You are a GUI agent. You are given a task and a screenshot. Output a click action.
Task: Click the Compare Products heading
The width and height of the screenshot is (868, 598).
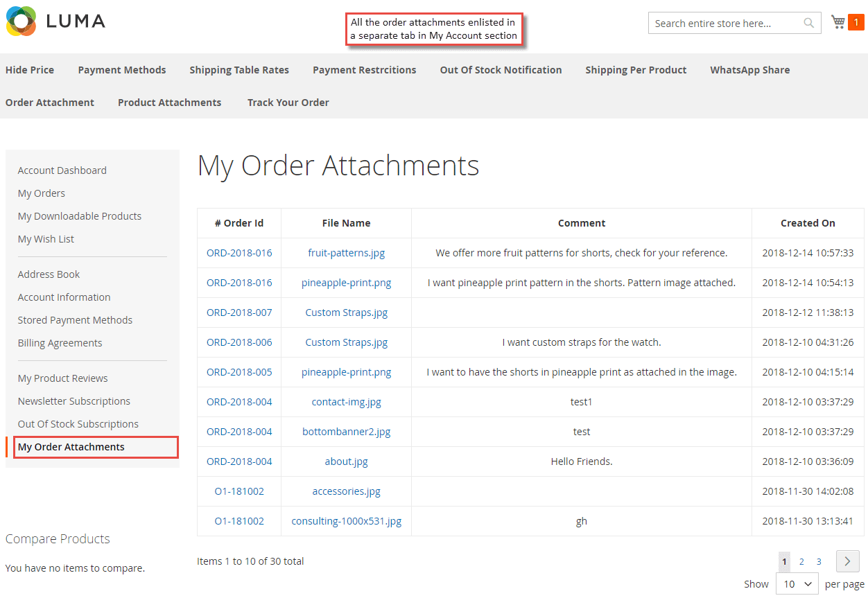click(58, 539)
